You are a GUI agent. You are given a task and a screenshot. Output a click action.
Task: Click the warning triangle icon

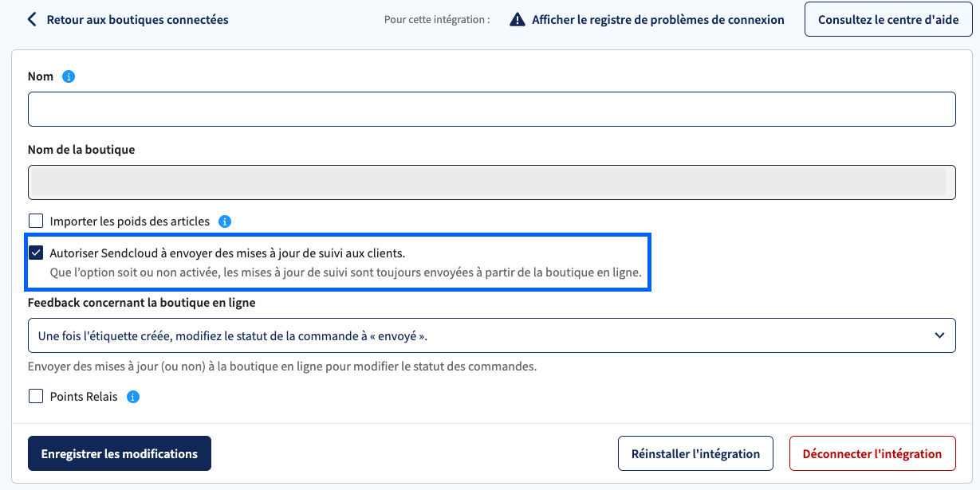(x=518, y=19)
